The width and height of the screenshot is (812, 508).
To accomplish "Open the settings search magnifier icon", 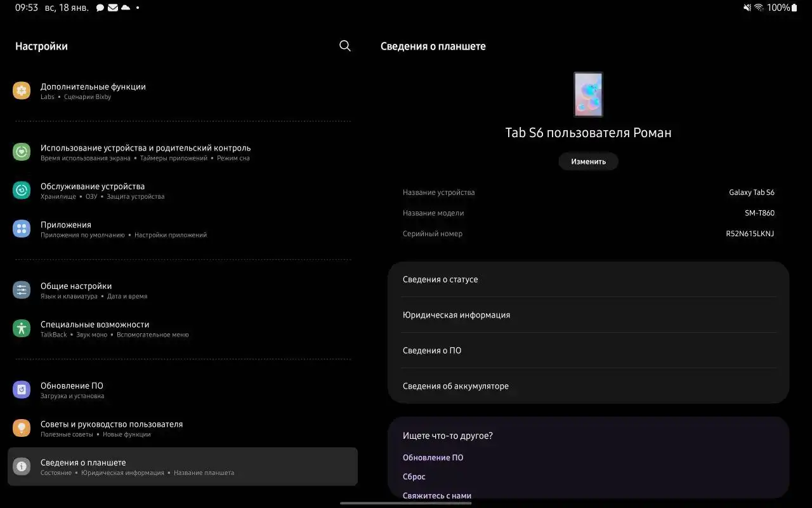I will coord(344,46).
